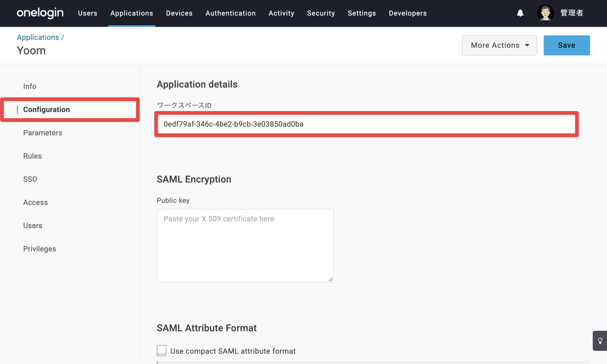
Task: Enable Use compact SAML attribute format
Action: click(162, 351)
